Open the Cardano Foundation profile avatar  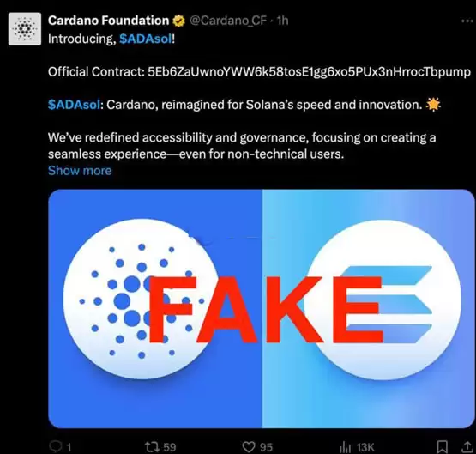tap(25, 29)
